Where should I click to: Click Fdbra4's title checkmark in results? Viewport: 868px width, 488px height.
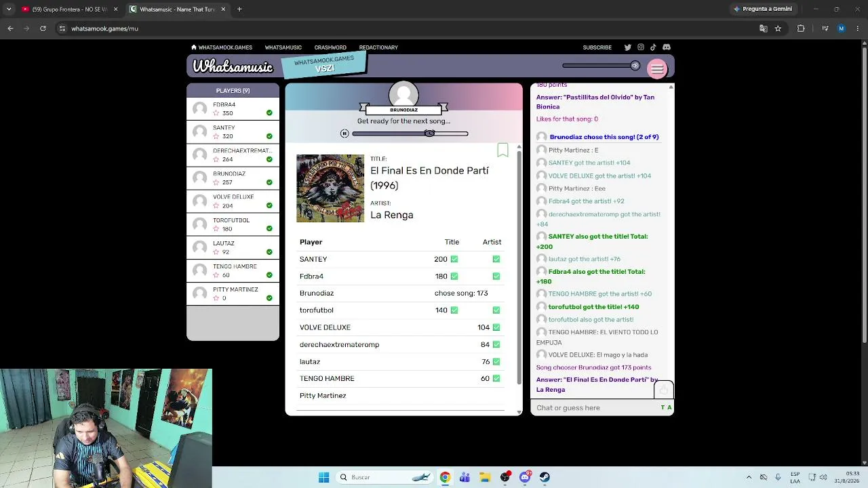tap(454, 276)
